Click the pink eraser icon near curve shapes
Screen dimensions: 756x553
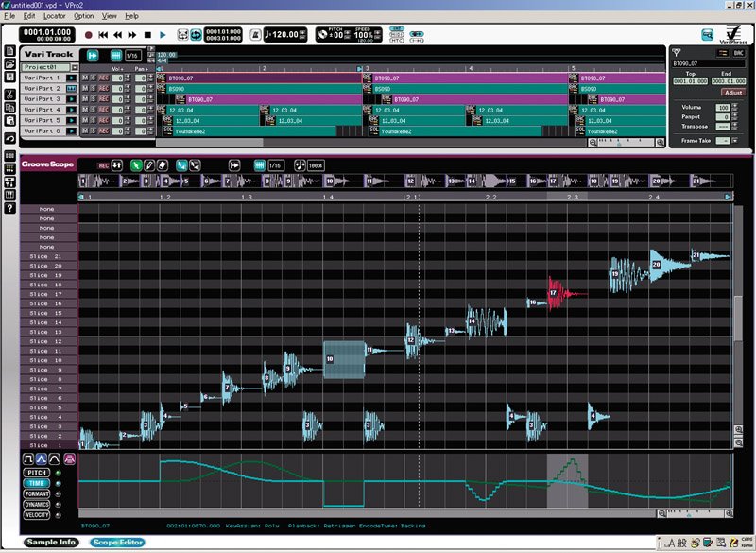click(x=70, y=458)
